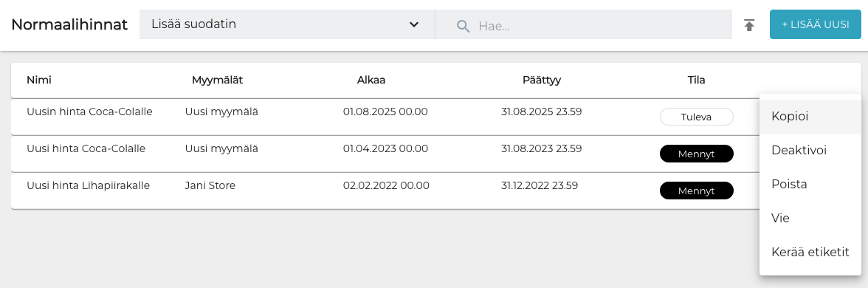Click Mennyt badge in Lihapiirakalle row
This screenshot has height=288, width=868.
pos(697,191)
